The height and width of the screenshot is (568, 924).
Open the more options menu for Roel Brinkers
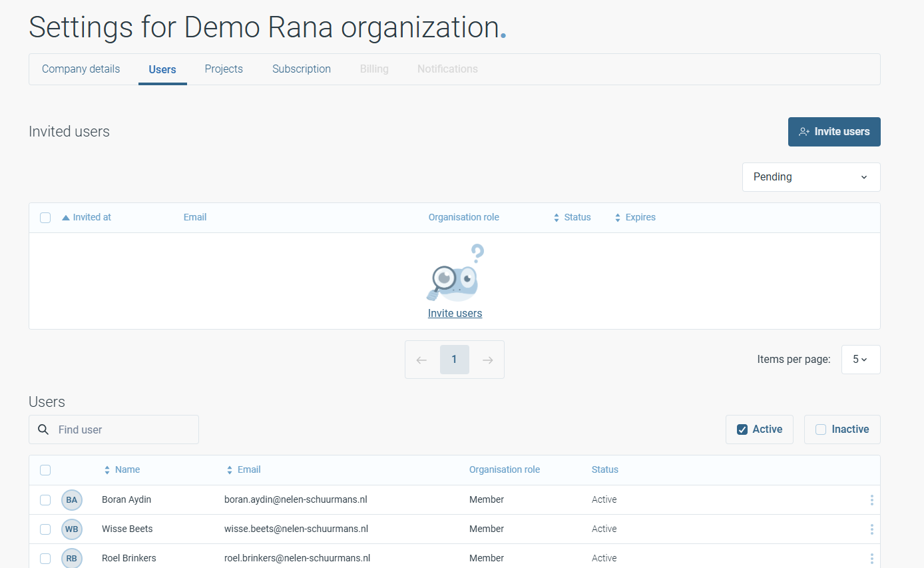coord(871,559)
